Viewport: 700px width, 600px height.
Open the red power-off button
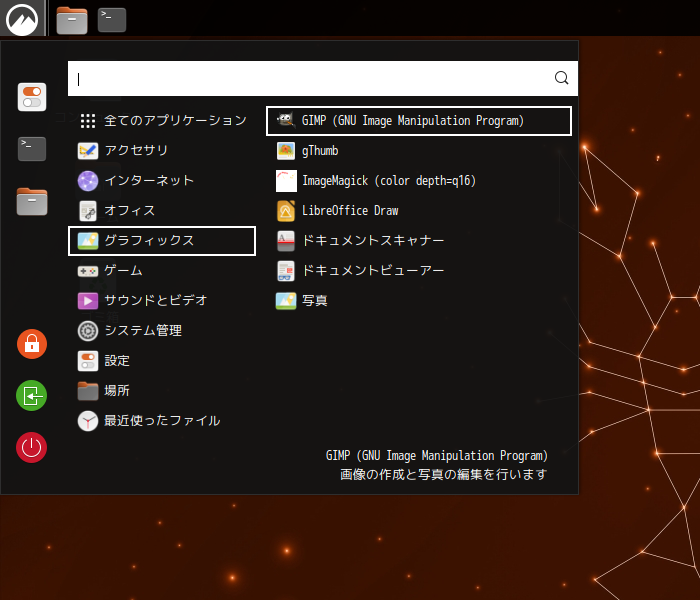pos(32,447)
